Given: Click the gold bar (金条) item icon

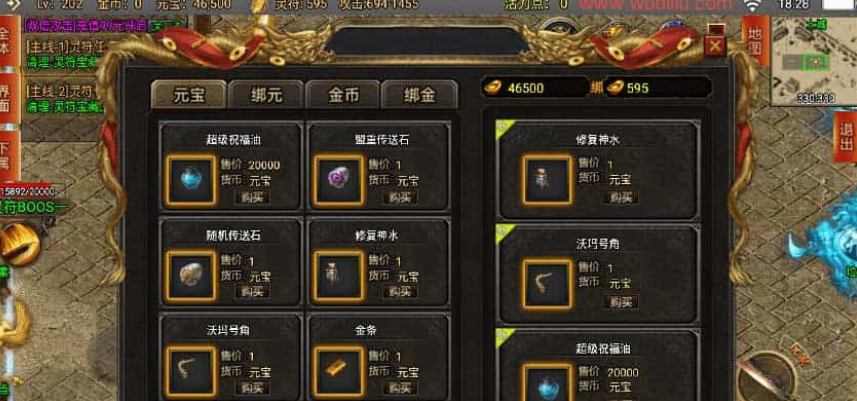Looking at the screenshot, I should 338,371.
